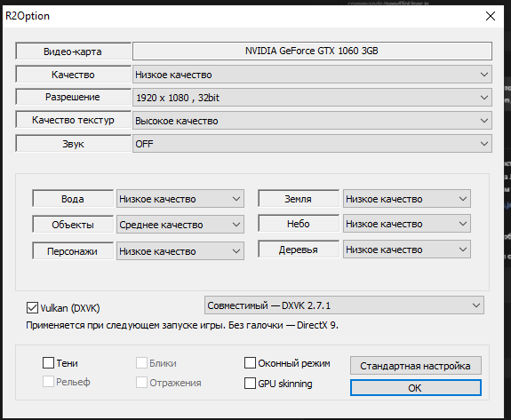Open the Объекты quality dropdown
This screenshot has height=420, width=511.
click(180, 225)
